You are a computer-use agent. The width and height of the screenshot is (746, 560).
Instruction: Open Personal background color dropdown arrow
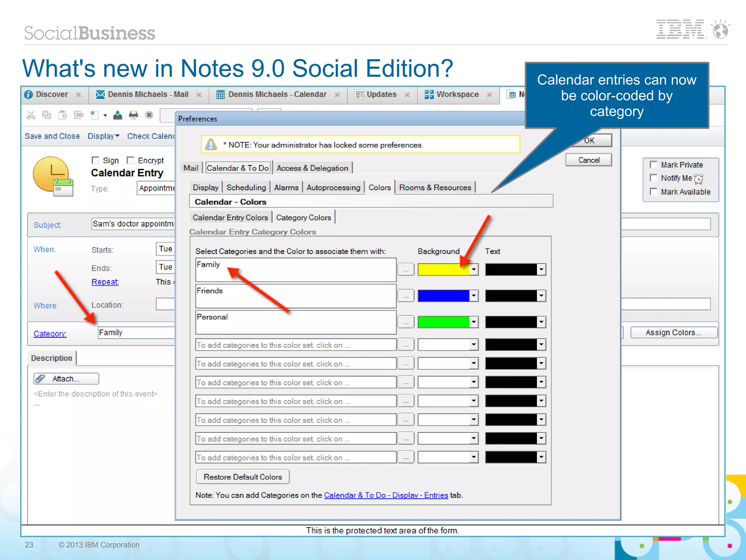point(474,322)
